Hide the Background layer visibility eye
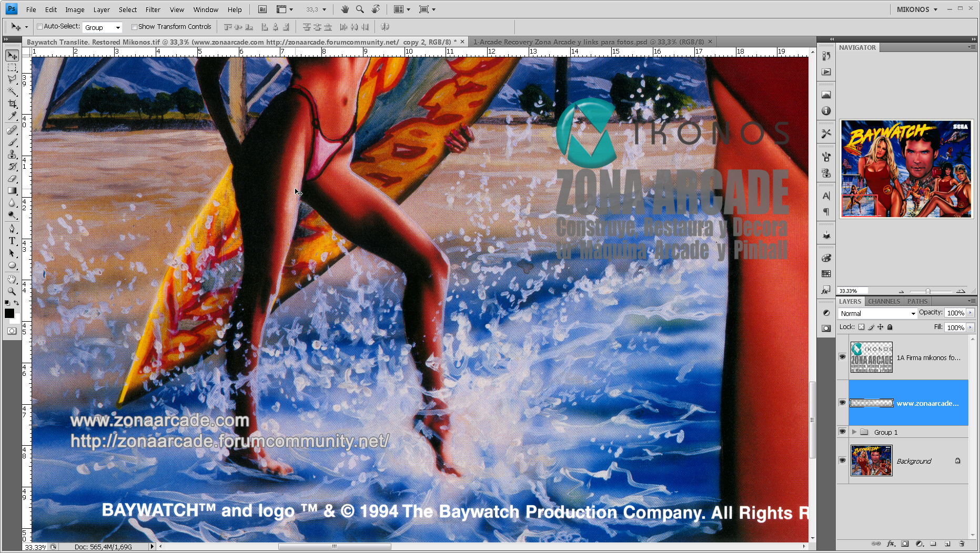 (842, 460)
